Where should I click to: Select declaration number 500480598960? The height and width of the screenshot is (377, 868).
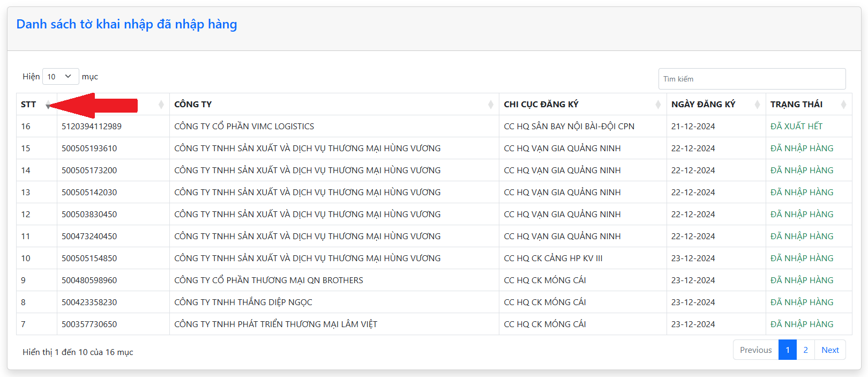(x=89, y=280)
